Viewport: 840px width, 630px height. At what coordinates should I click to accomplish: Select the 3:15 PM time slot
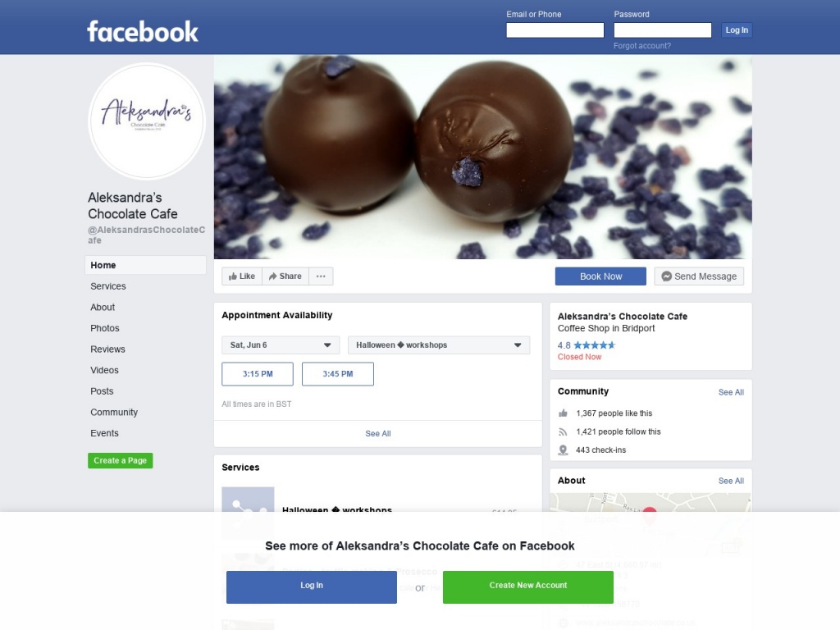[258, 374]
